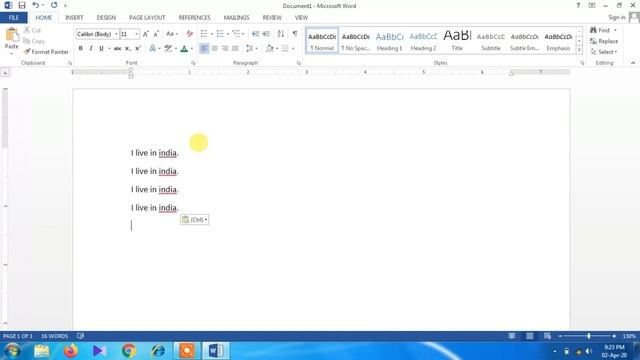The width and height of the screenshot is (640, 360).
Task: Open Google Chrome from the taskbar
Action: 129,351
